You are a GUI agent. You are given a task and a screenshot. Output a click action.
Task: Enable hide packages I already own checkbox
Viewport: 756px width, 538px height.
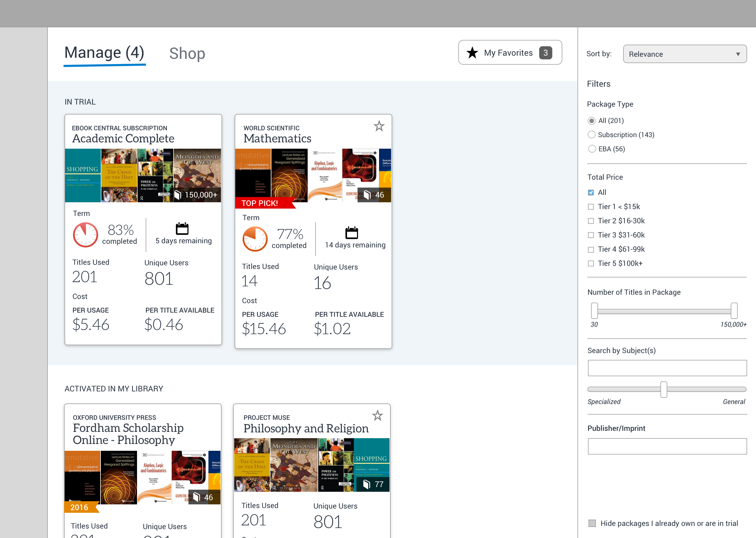[592, 524]
